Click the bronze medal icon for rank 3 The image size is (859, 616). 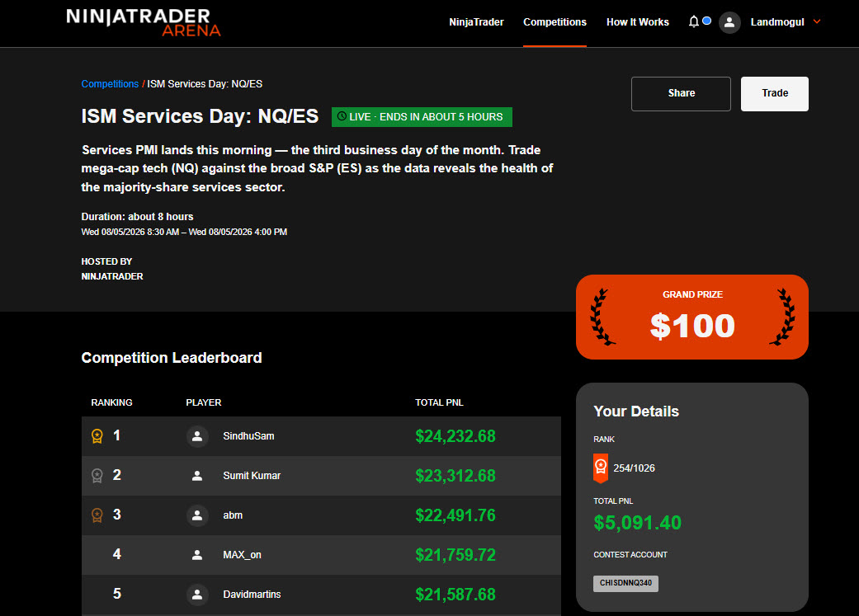point(97,515)
